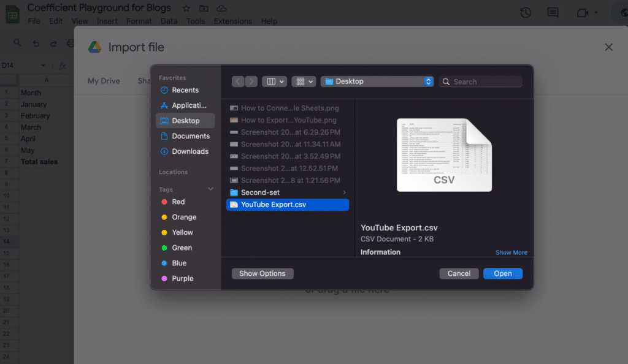Screen dimensions: 628x364
Task: Select the Purple tag
Action: pyautogui.click(x=182, y=278)
